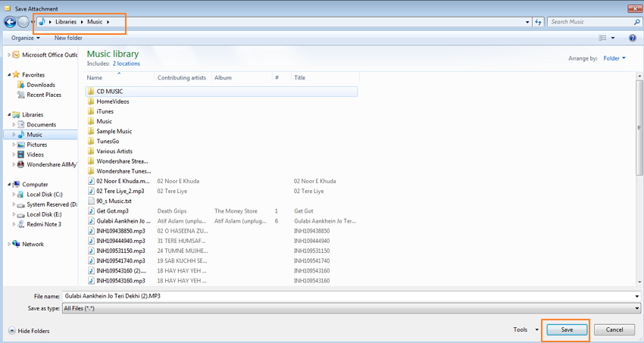
Task: Select the 90_s Music.txt file
Action: [x=114, y=201]
